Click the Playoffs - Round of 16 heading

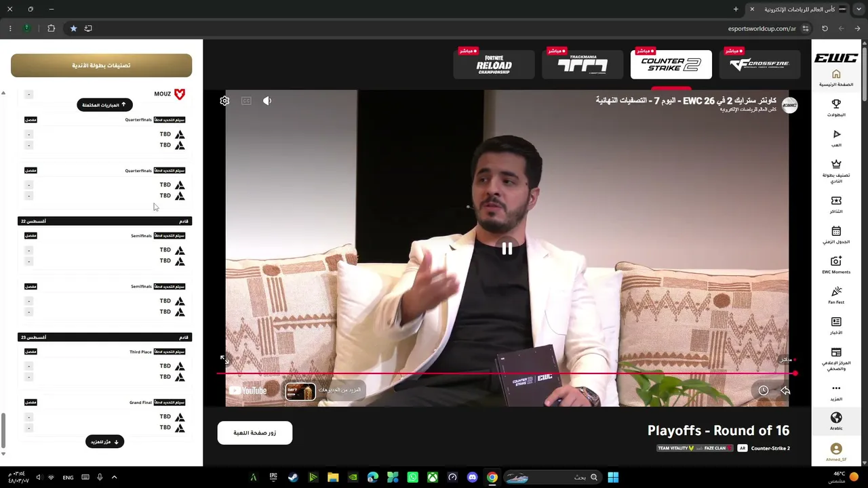[x=718, y=430]
